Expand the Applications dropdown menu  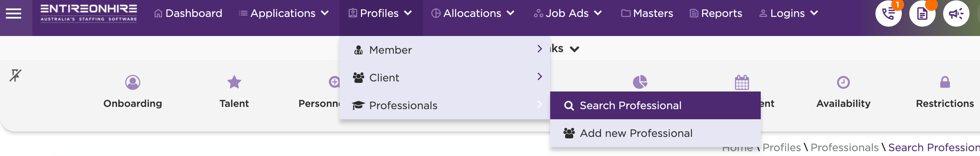284,13
